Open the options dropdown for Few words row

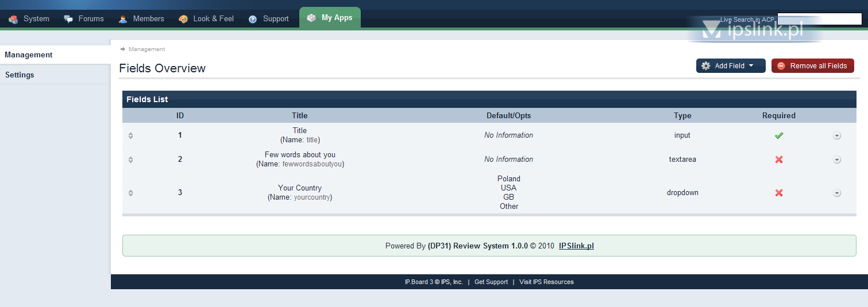click(837, 160)
